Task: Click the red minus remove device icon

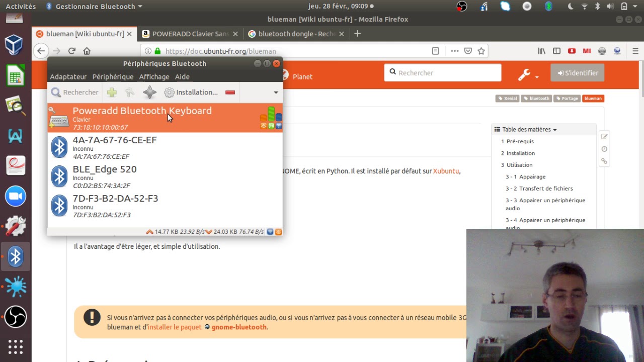Action: point(230,93)
